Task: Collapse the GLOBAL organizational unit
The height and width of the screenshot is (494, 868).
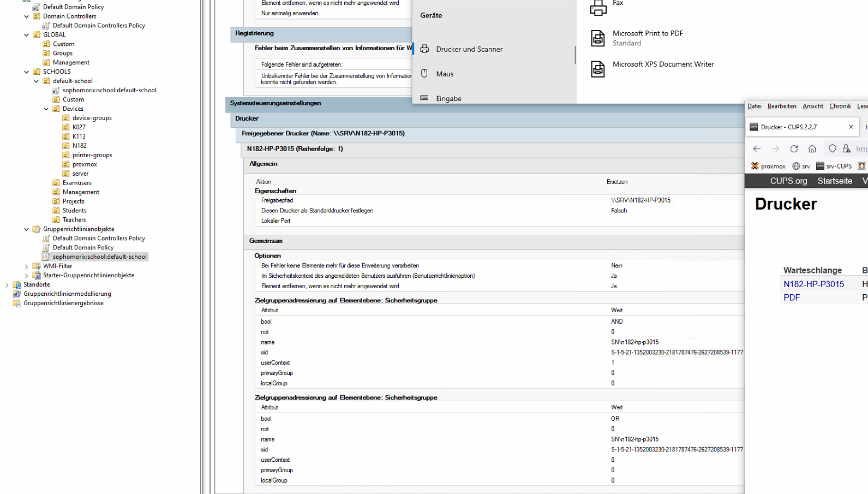Action: (27, 35)
